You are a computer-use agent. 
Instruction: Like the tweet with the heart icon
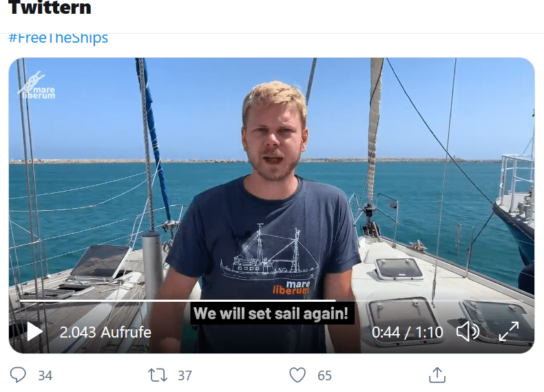(297, 375)
